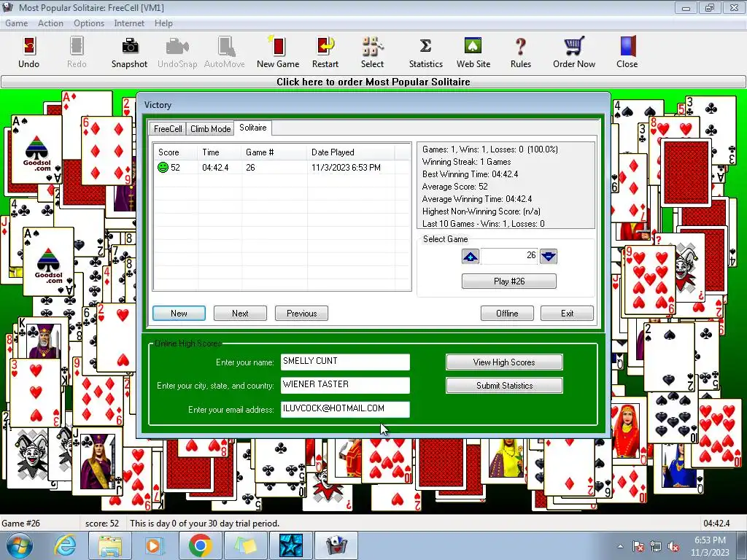The width and height of the screenshot is (747, 560).
Task: Select the 11/3/2023 6:53 PM date cell
Action: (346, 168)
